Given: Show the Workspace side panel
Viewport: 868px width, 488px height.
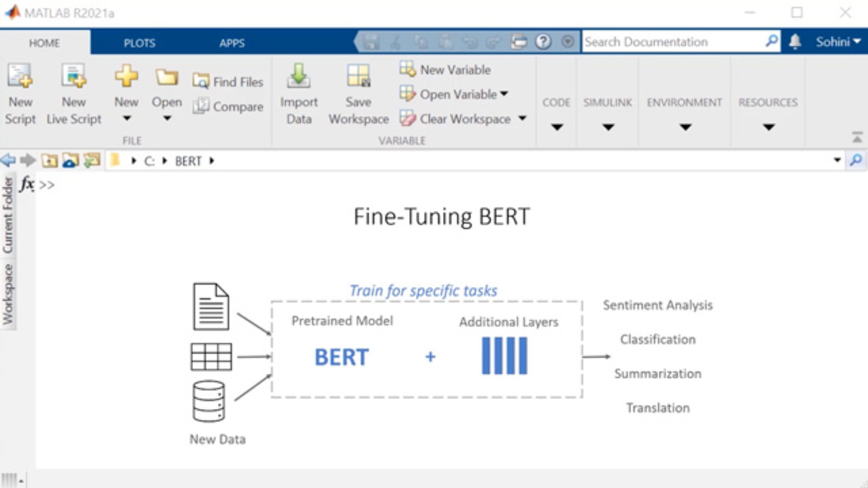Looking at the screenshot, I should pyautogui.click(x=8, y=294).
